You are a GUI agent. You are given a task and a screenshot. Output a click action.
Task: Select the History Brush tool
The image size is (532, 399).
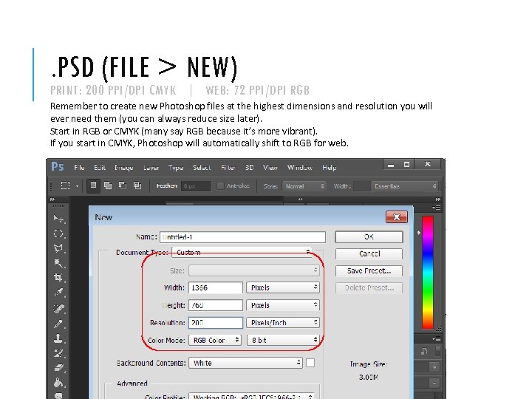tap(58, 353)
